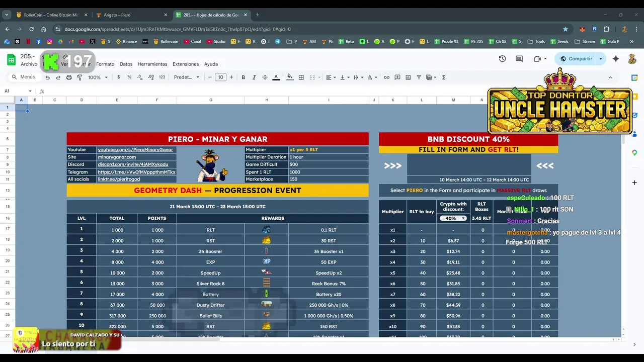Decrease decimal places
Screen dimensions: 644x362
140,77
